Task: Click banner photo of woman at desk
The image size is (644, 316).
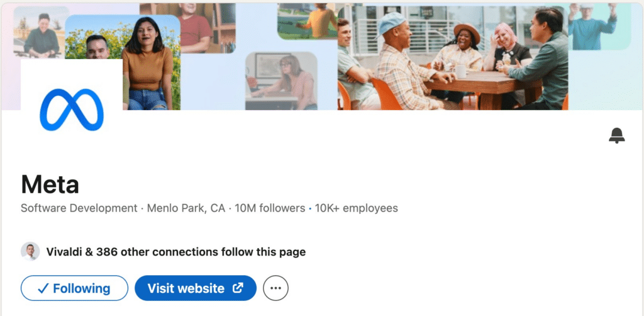Action: (281, 81)
